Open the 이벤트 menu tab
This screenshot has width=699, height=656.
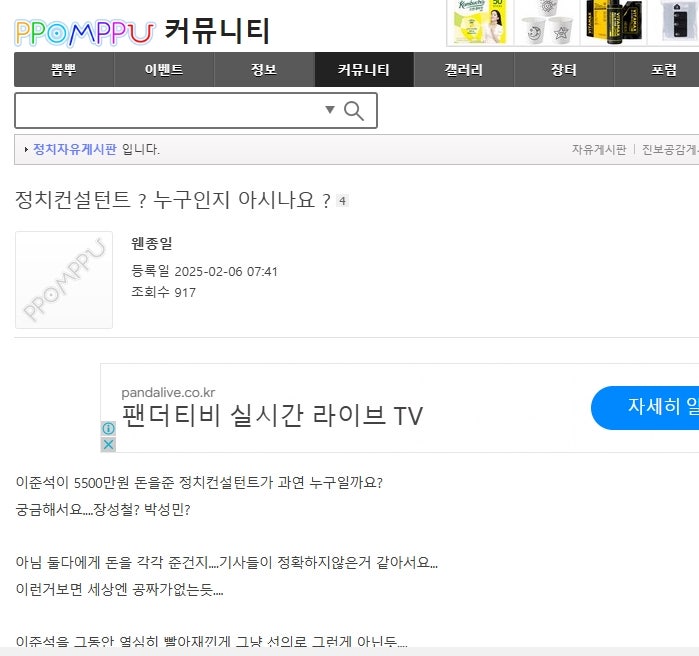164,70
